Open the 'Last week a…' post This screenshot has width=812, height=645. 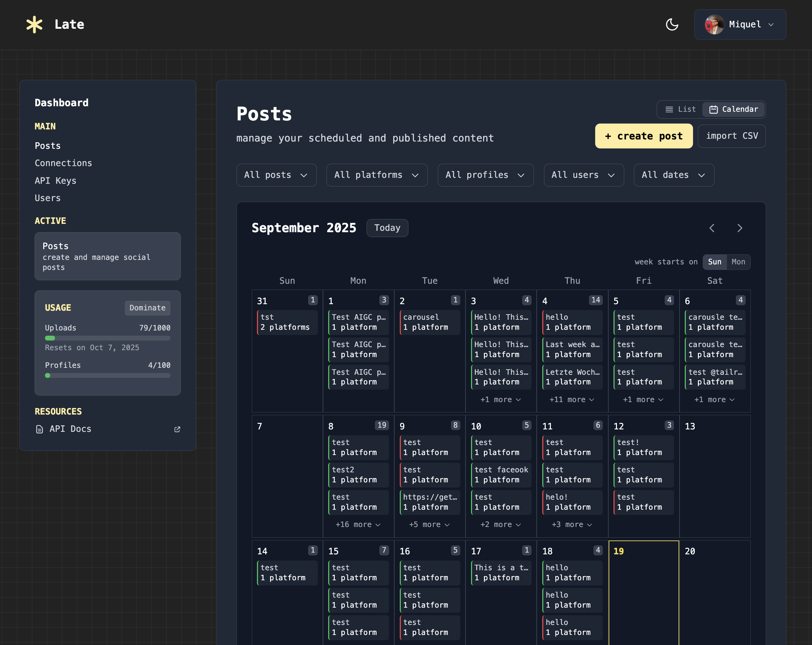click(x=572, y=349)
